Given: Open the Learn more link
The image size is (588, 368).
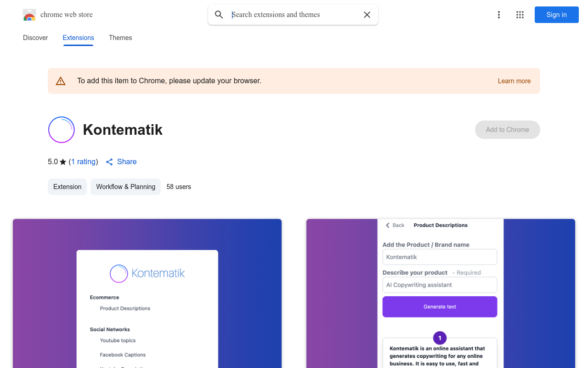Looking at the screenshot, I should [514, 81].
